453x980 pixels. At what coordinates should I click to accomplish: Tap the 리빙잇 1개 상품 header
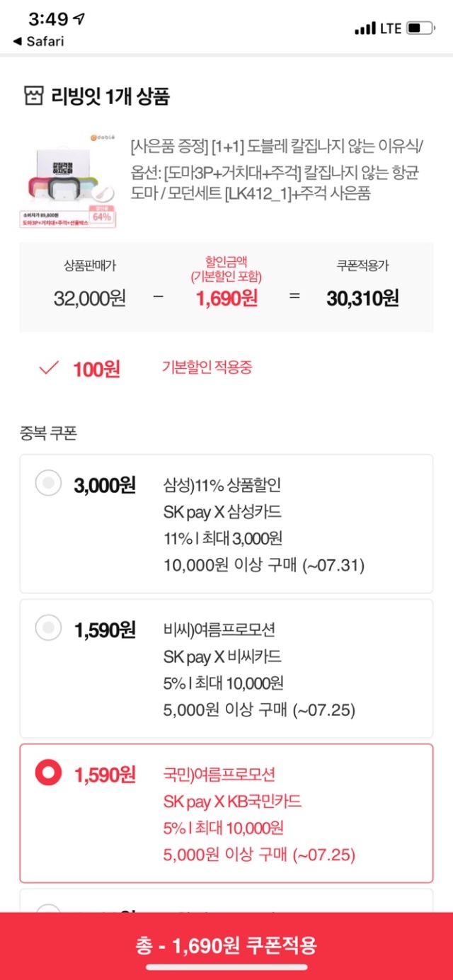(110, 96)
